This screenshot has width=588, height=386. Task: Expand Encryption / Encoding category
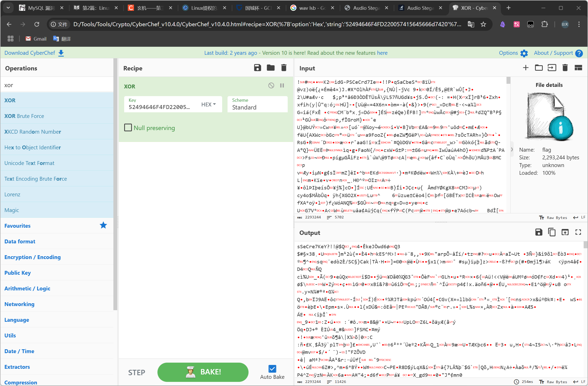(x=57, y=257)
